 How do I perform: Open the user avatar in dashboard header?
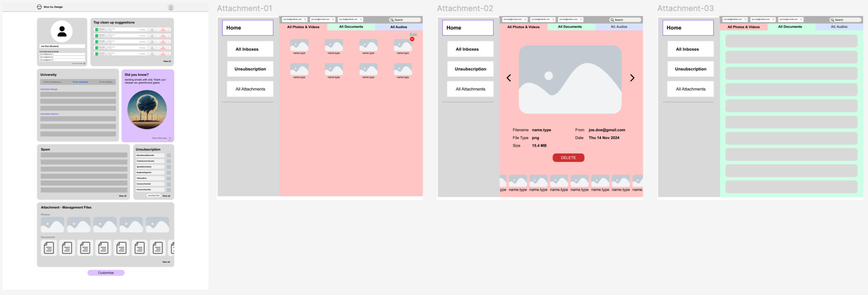(171, 7)
